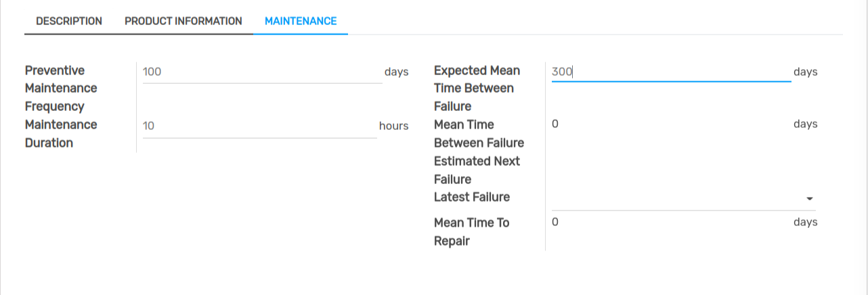Click the Expected Mean Time Between Failure input
The image size is (868, 295).
click(670, 72)
